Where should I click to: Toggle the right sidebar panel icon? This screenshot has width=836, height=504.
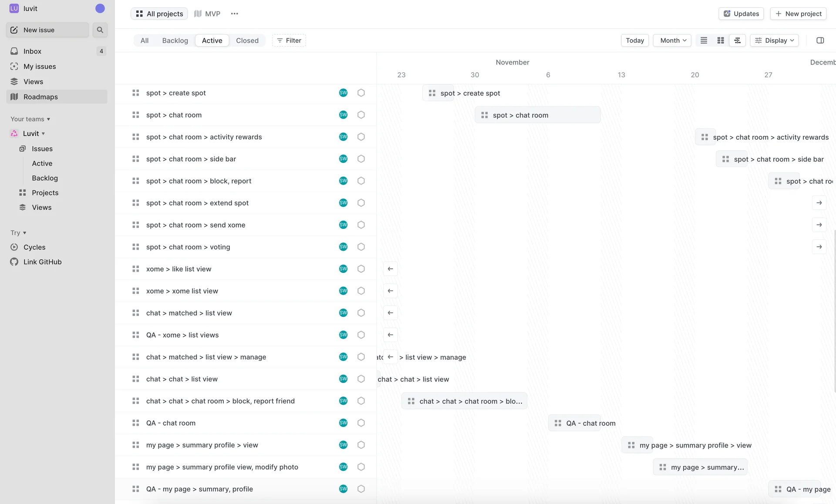click(x=820, y=40)
